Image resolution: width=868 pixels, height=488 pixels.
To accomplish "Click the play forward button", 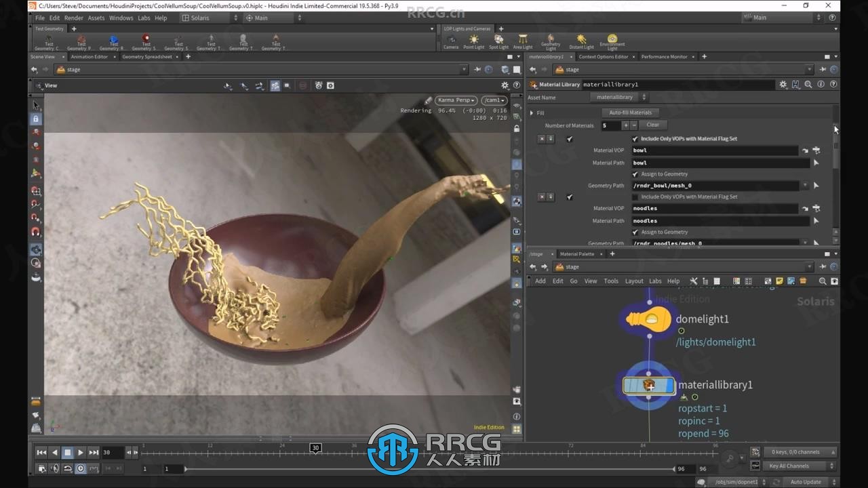I will 81,452.
